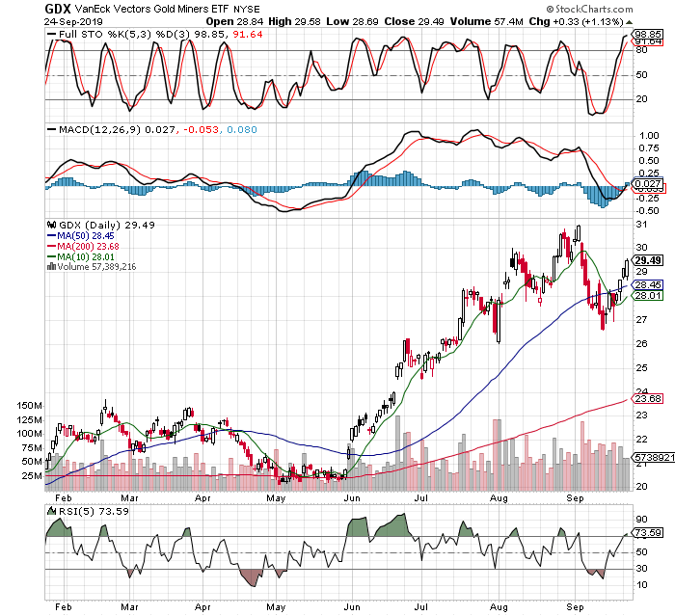Click the GDX ticker symbol in the title
The image size is (675, 616).
point(58,9)
